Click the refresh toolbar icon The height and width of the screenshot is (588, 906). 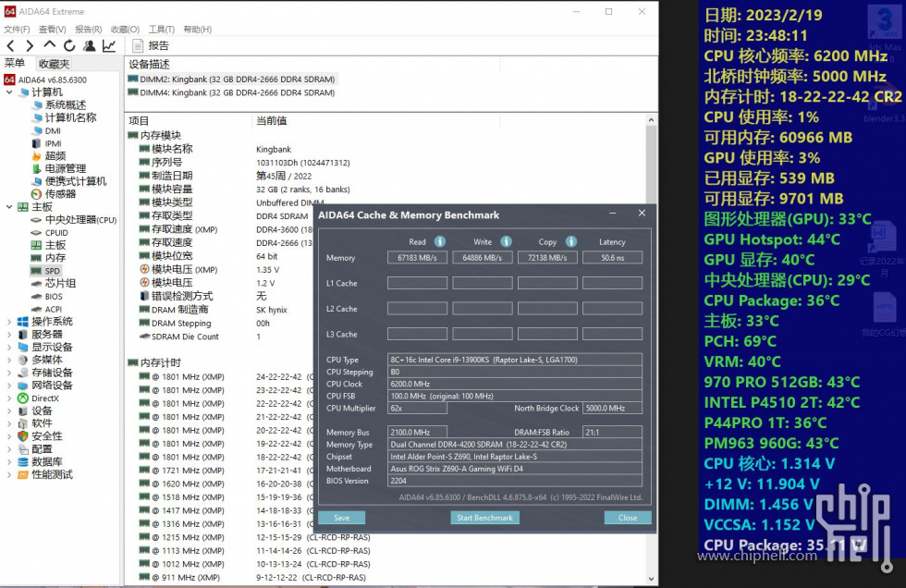click(69, 45)
